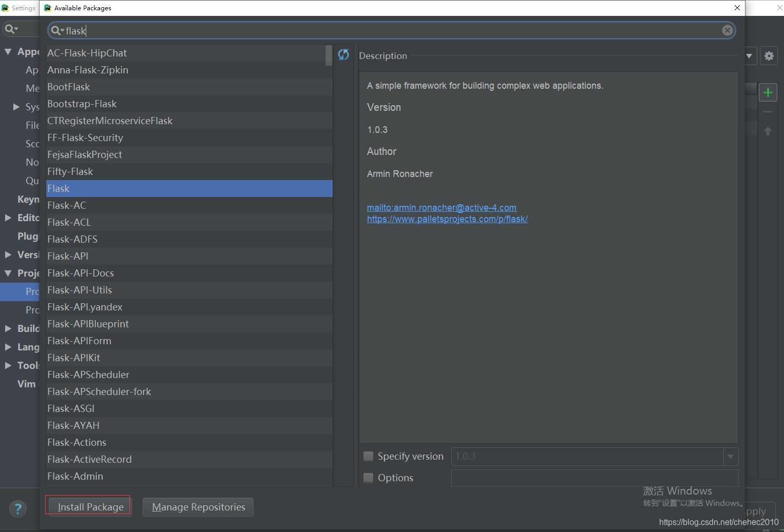Select the Flask-Actions package
The image size is (784, 532).
click(189, 442)
